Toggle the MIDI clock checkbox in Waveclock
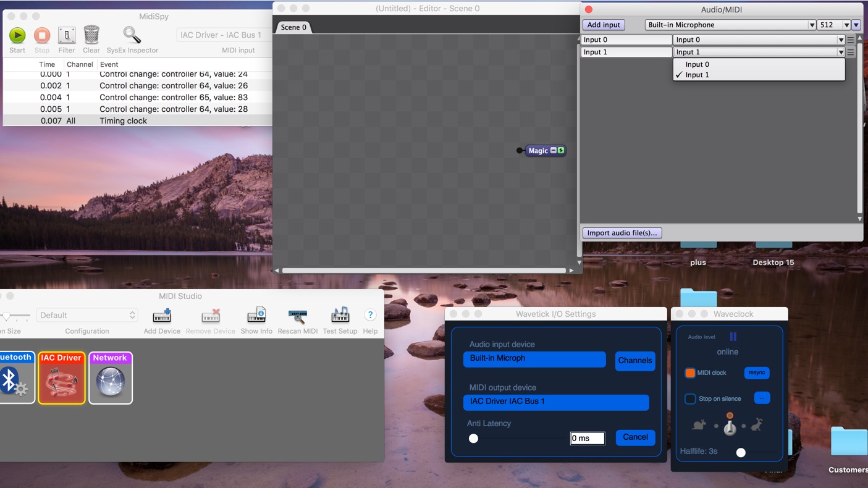868x488 pixels. (x=690, y=373)
